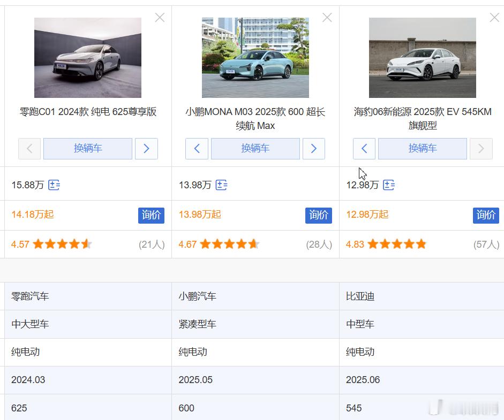Screen dimensions: 504x420
Task: Select guide price 12.98万
Action: 363,185
